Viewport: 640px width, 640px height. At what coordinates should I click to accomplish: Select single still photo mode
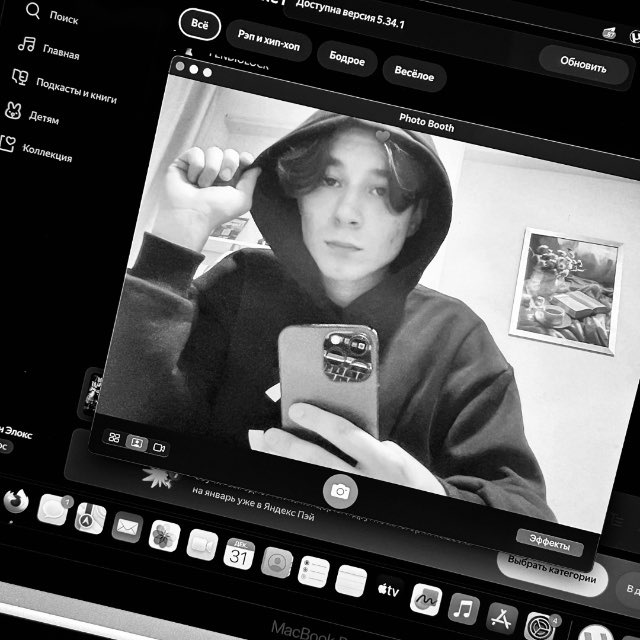click(137, 442)
